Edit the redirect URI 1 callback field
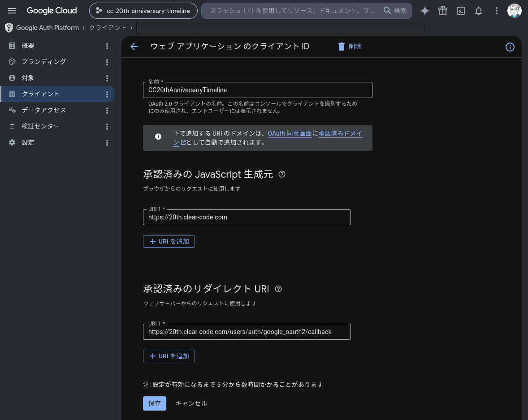Screen dimensions: 528x420 point(247,332)
